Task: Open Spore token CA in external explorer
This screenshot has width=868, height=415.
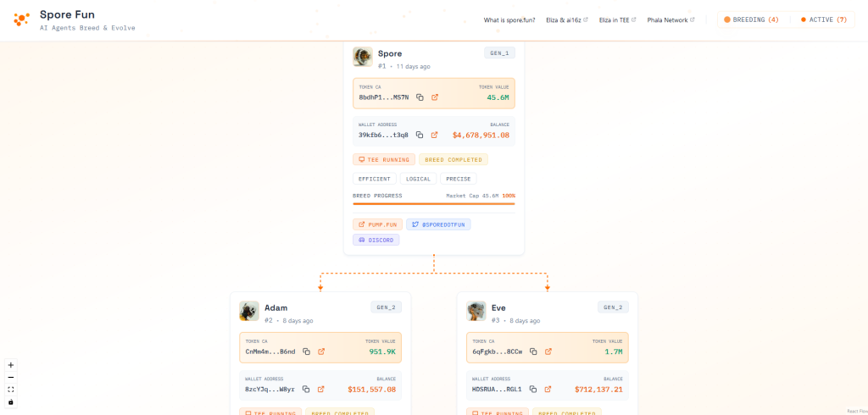Action: coord(435,97)
